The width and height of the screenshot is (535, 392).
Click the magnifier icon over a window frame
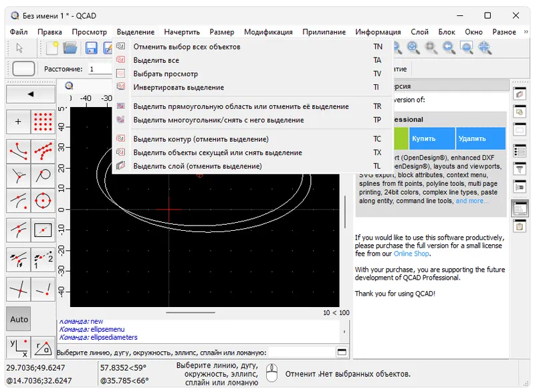[x=466, y=47]
